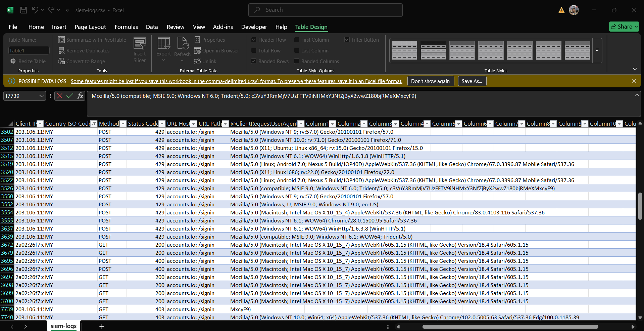Switch to the Data tab
This screenshot has width=644, height=331.
(x=152, y=27)
